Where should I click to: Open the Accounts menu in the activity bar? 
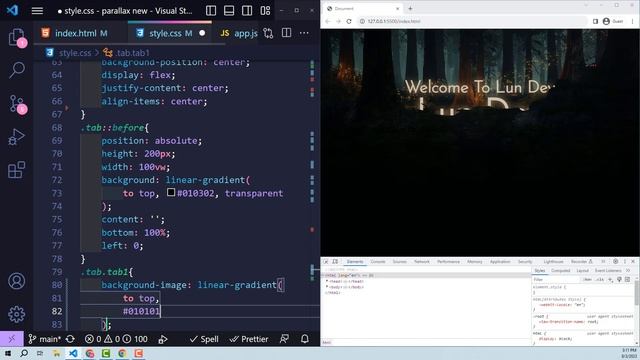[x=16, y=281]
